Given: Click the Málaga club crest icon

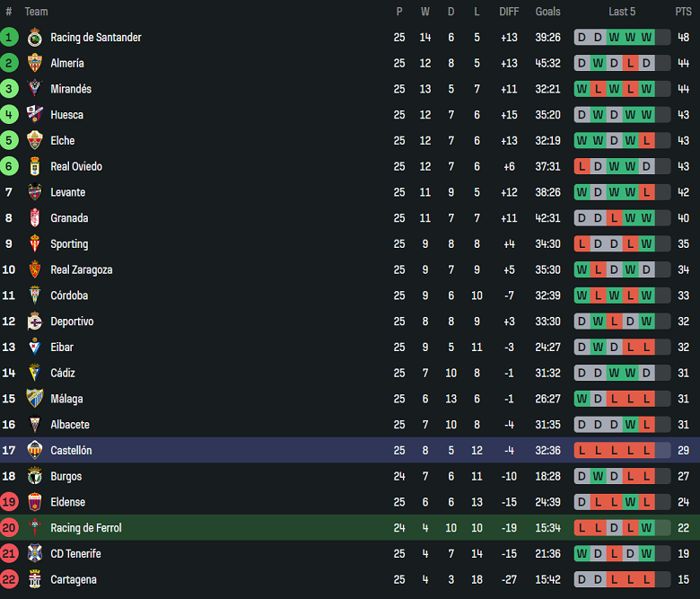Looking at the screenshot, I should 35,399.
